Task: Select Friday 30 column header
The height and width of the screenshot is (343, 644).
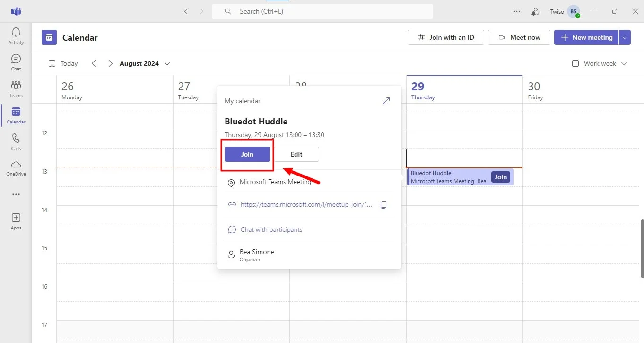Action: coord(582,90)
